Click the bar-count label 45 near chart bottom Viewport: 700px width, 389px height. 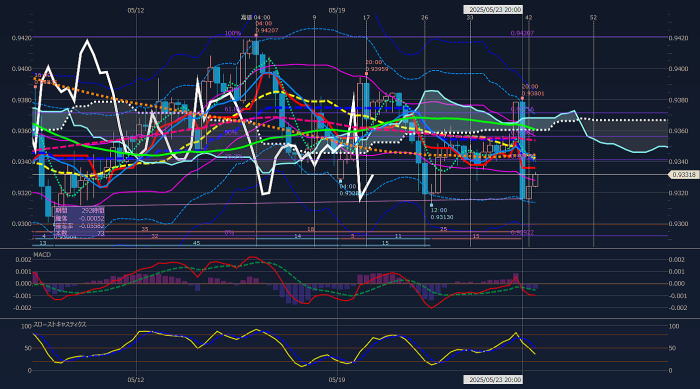coord(196,243)
